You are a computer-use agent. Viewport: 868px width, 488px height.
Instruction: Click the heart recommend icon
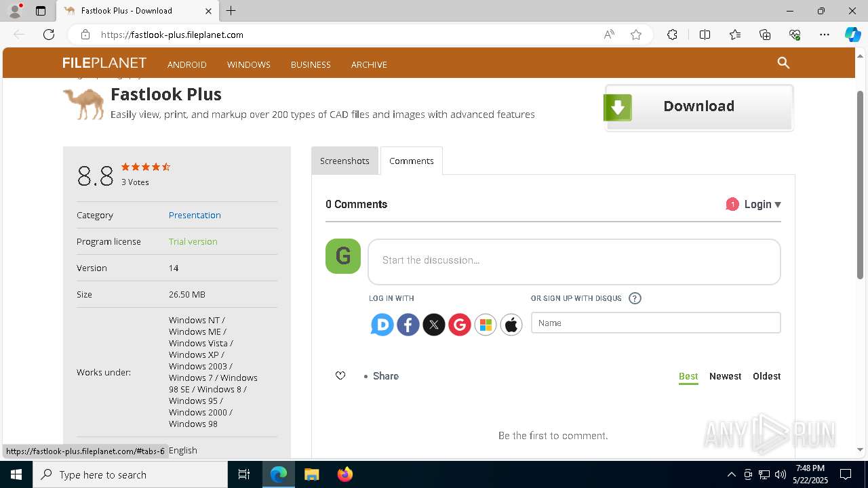pyautogui.click(x=340, y=375)
